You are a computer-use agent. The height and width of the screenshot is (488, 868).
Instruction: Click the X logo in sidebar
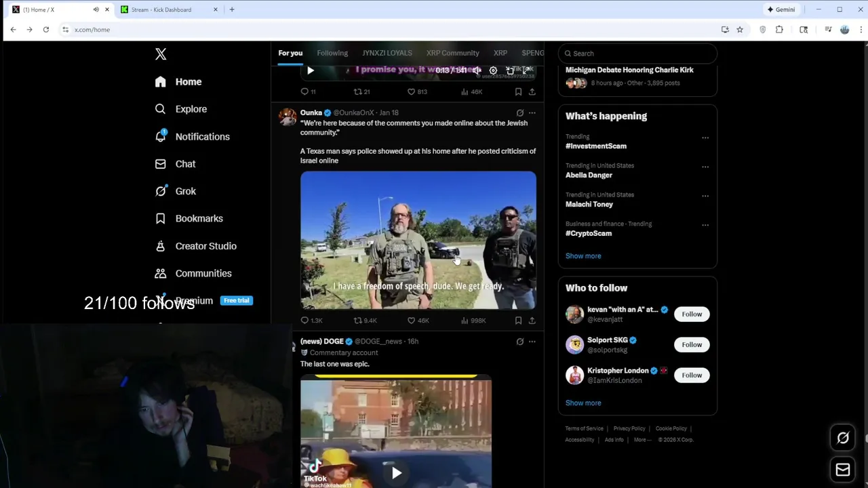tap(161, 54)
